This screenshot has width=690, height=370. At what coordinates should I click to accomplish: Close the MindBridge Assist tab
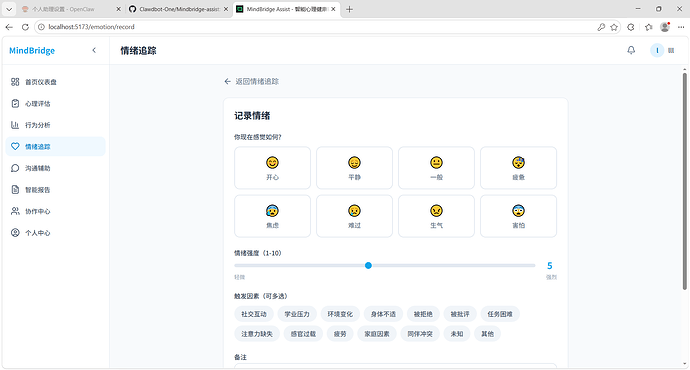tap(333, 9)
